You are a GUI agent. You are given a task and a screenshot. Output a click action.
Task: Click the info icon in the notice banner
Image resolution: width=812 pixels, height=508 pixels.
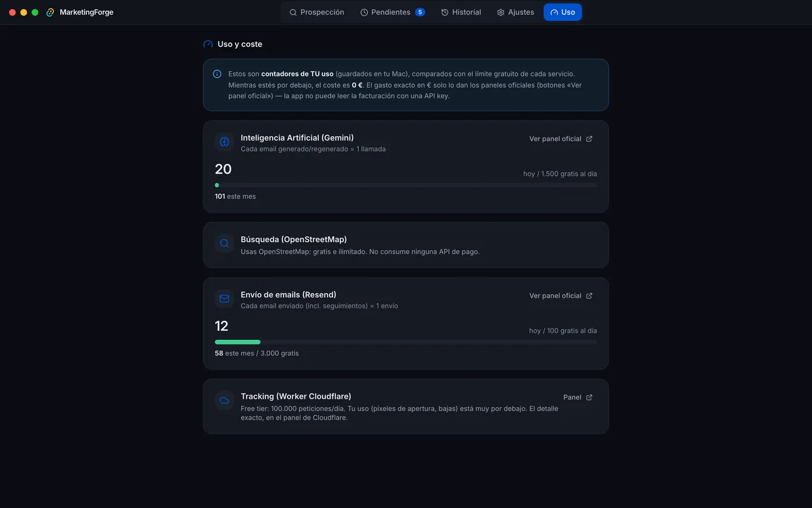217,74
